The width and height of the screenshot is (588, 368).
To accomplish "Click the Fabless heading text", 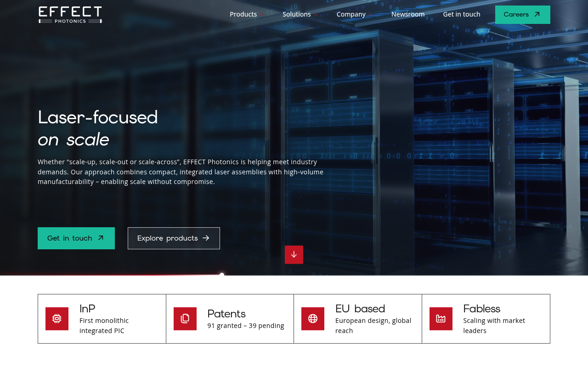I will tap(481, 309).
